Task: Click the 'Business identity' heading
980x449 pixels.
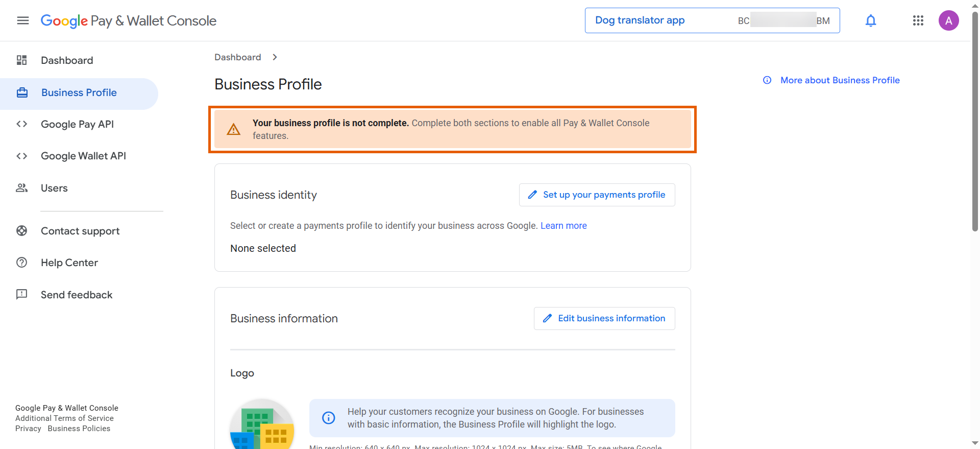Action: coord(274,195)
